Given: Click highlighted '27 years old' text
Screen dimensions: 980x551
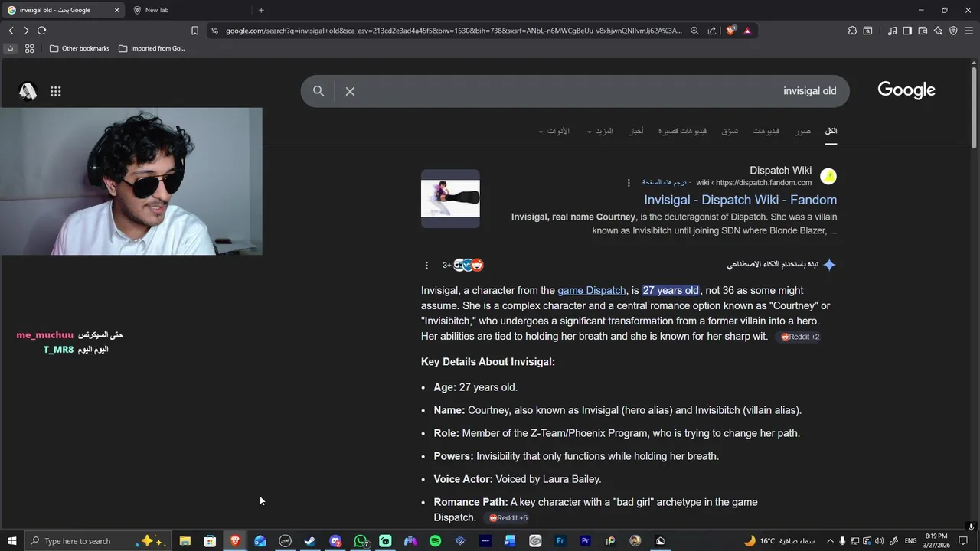Looking at the screenshot, I should click(671, 290).
